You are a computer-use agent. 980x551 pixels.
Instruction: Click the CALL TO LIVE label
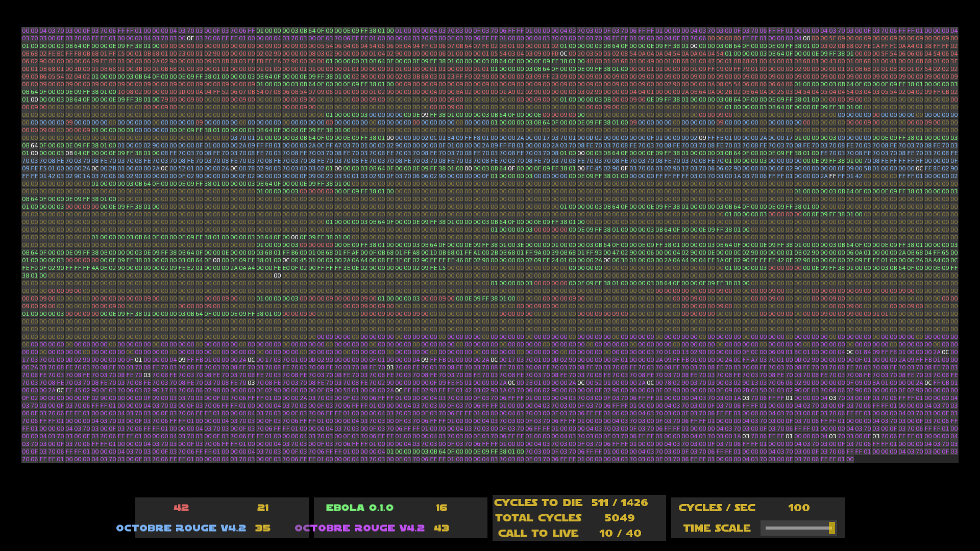coord(538,533)
